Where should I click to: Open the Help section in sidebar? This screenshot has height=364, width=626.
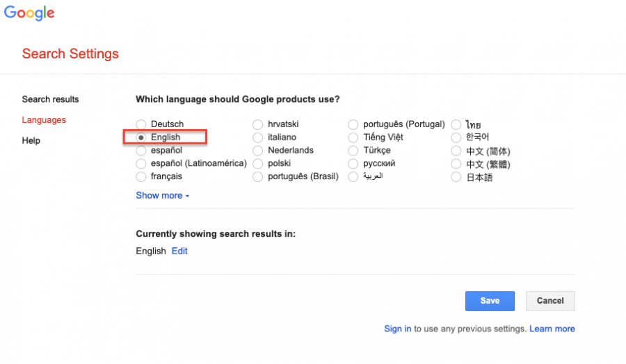pyautogui.click(x=31, y=140)
